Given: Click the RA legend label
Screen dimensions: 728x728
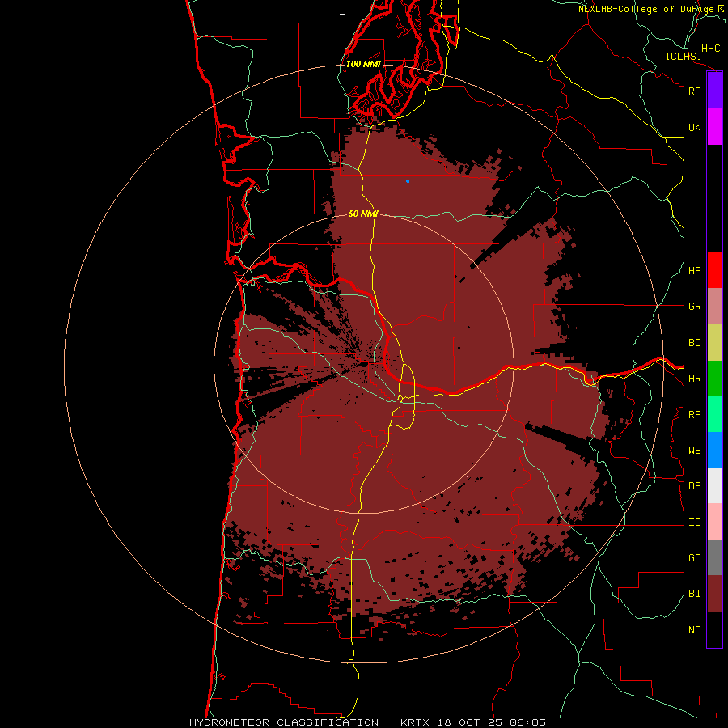Looking at the screenshot, I should coord(694,414).
